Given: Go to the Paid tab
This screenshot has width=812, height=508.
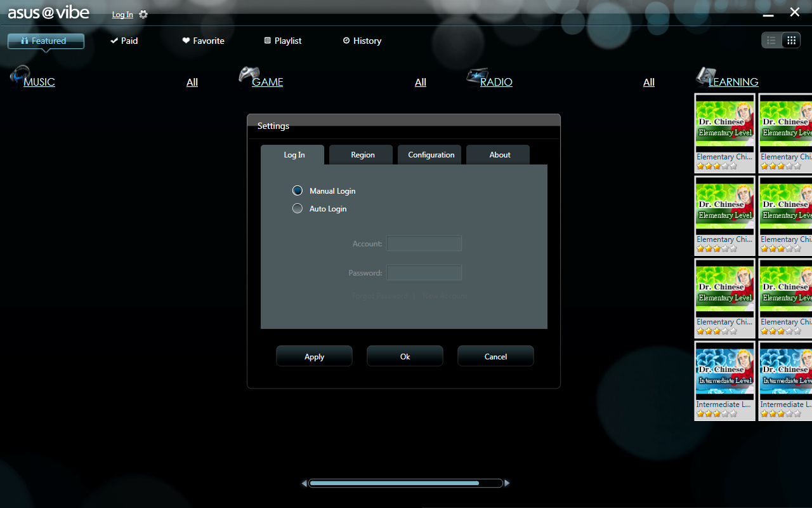Looking at the screenshot, I should [124, 41].
